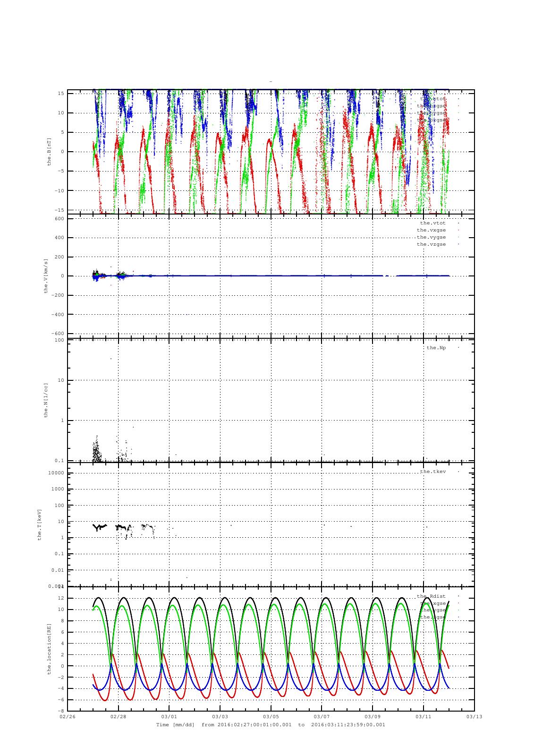Screen dimensions: 534x756
Task: Click the 02/26 date tick label
Action: [x=67, y=716]
